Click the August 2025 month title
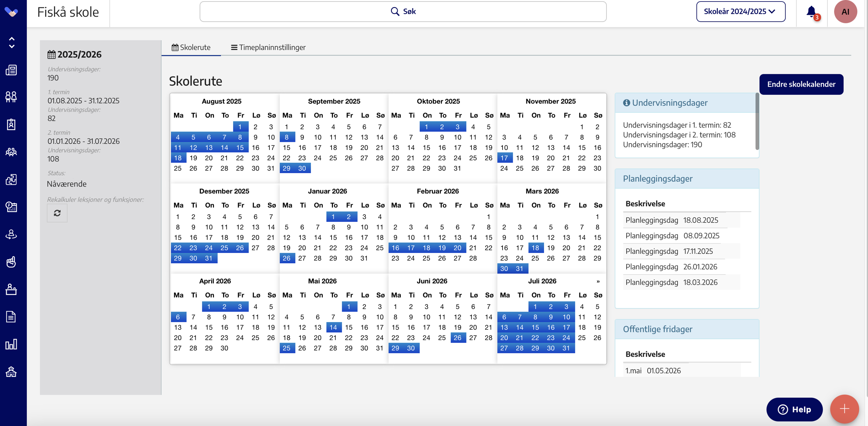This screenshot has height=426, width=868. click(222, 102)
